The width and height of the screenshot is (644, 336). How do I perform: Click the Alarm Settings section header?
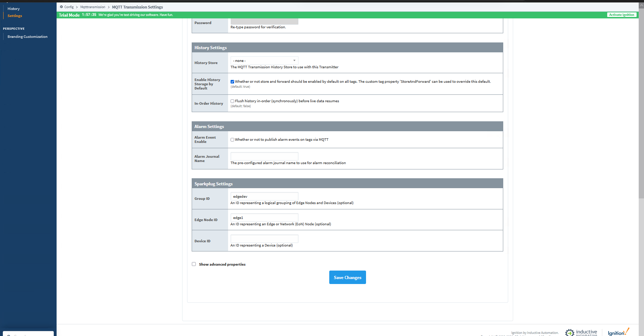point(347,127)
